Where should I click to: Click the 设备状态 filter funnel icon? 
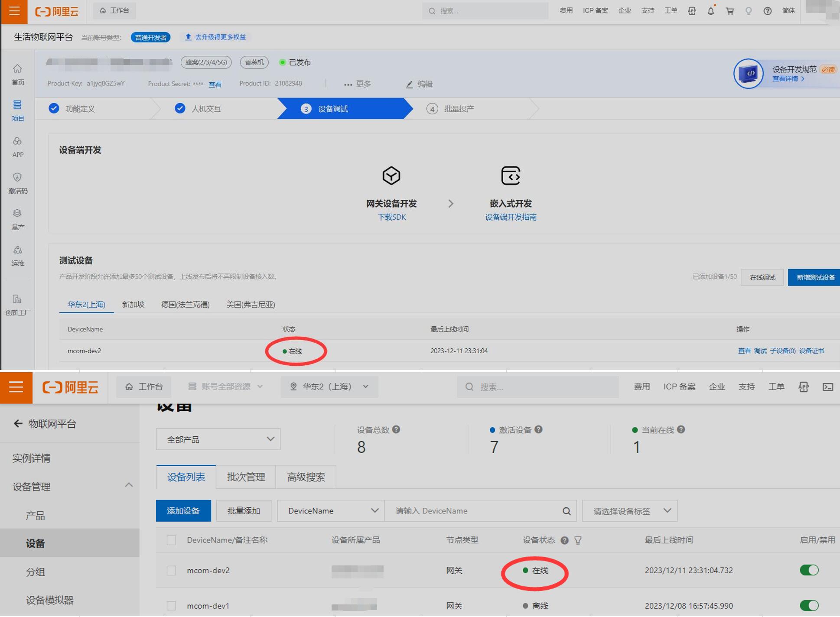tap(578, 540)
